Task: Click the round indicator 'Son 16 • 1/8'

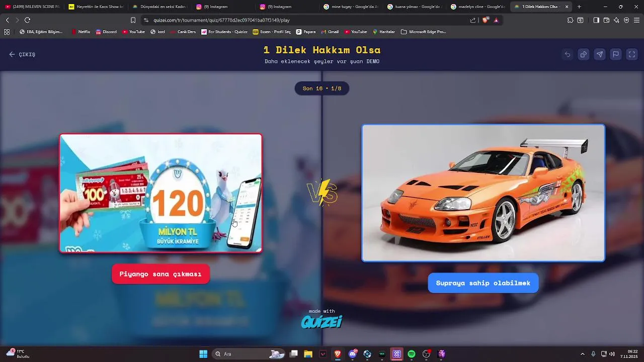Action: pyautogui.click(x=322, y=88)
